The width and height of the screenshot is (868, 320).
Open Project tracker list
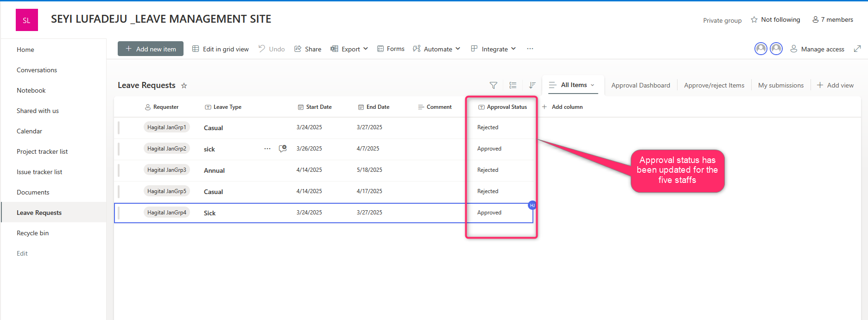click(x=42, y=151)
